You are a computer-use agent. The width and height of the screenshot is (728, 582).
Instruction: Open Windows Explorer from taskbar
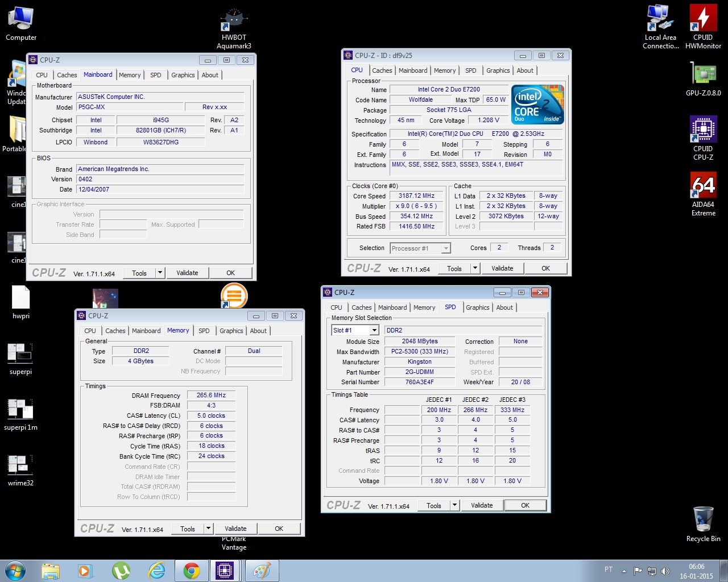click(51, 571)
